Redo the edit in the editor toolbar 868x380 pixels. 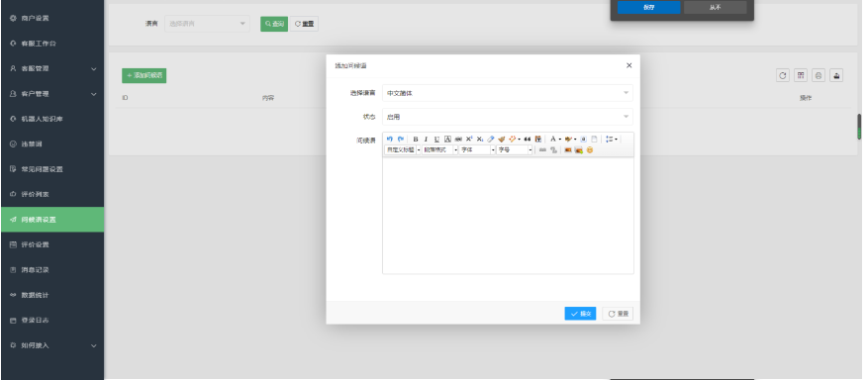401,139
